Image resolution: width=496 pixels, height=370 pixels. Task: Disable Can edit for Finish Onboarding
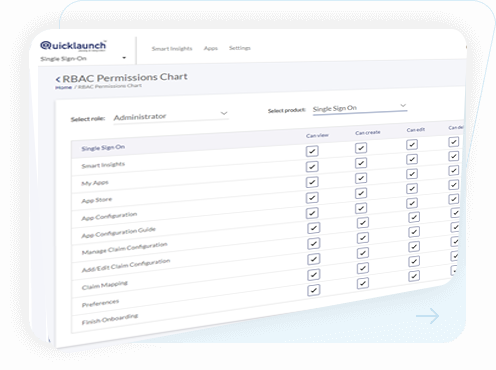414,276
